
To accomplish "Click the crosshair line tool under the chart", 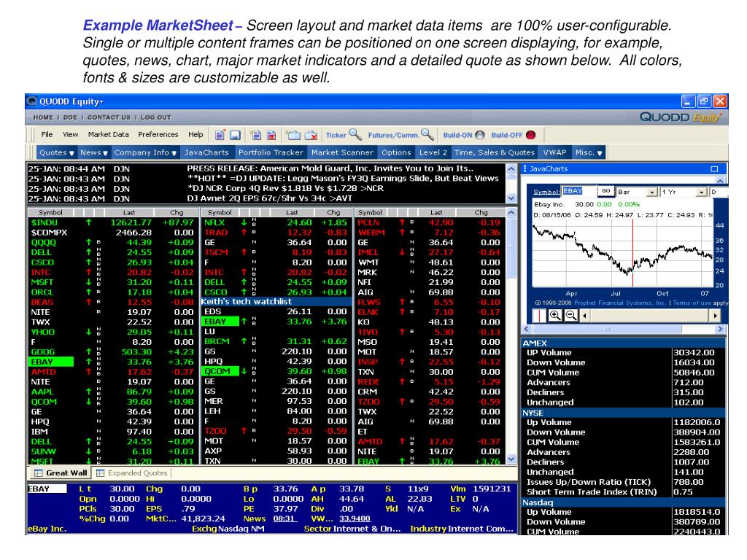I will [539, 315].
